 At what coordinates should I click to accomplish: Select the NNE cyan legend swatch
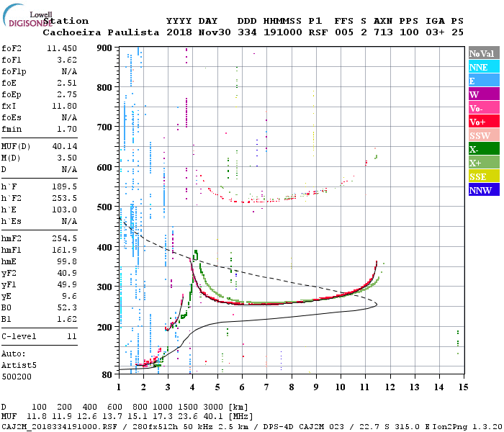(484, 67)
